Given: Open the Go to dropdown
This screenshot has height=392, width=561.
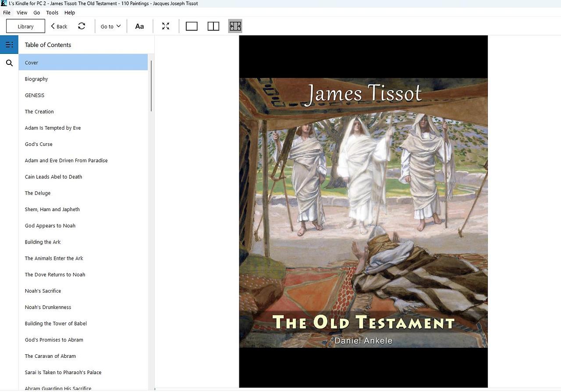Looking at the screenshot, I should tap(110, 26).
